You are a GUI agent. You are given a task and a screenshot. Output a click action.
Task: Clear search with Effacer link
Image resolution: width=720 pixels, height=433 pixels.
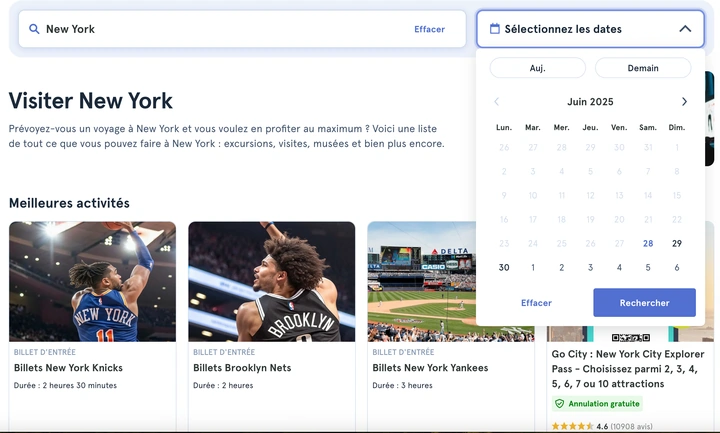[x=429, y=29]
